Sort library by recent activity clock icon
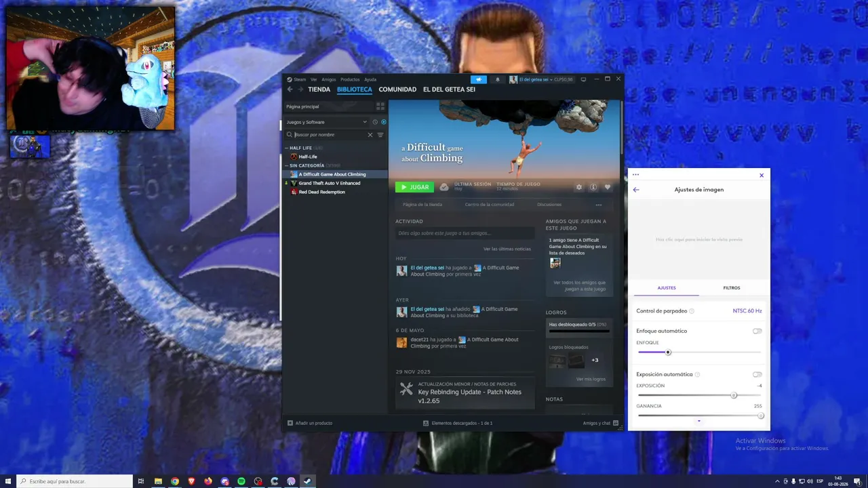868x488 pixels. click(x=375, y=122)
